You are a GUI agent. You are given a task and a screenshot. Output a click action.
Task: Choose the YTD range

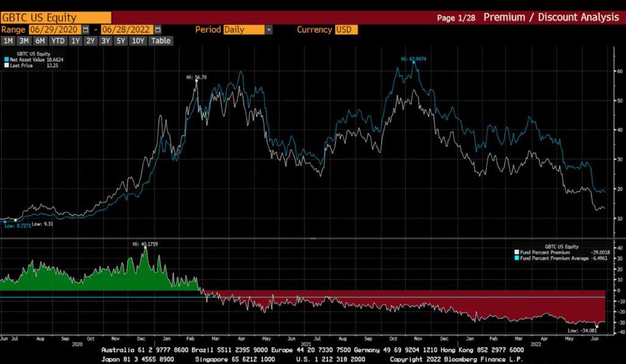click(x=58, y=41)
